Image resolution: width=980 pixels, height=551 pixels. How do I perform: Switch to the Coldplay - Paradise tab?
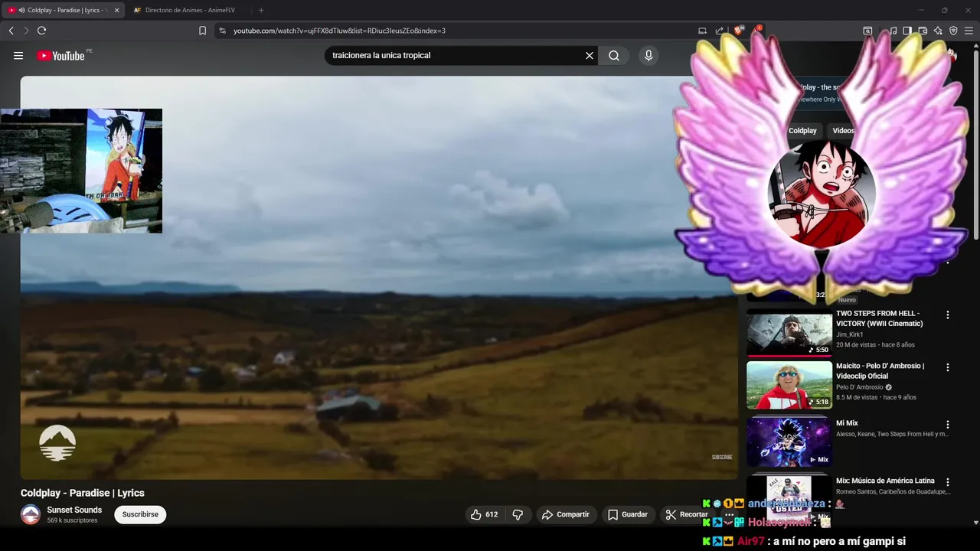(63, 10)
